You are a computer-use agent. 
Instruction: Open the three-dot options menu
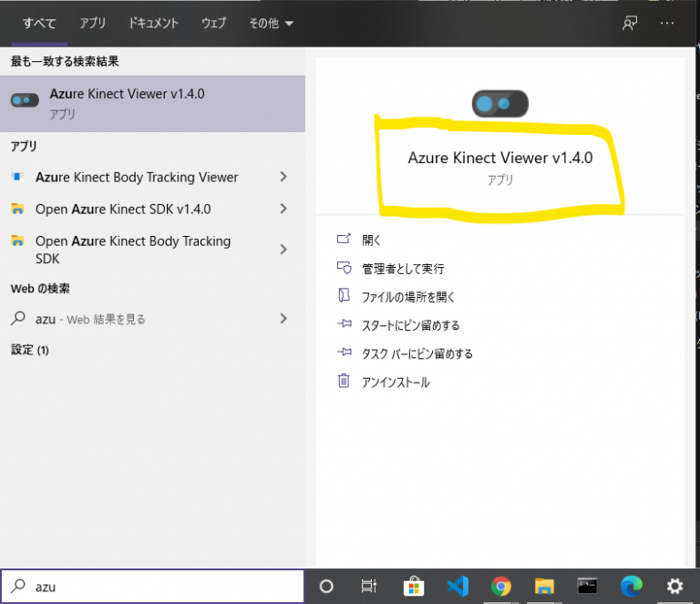667,23
